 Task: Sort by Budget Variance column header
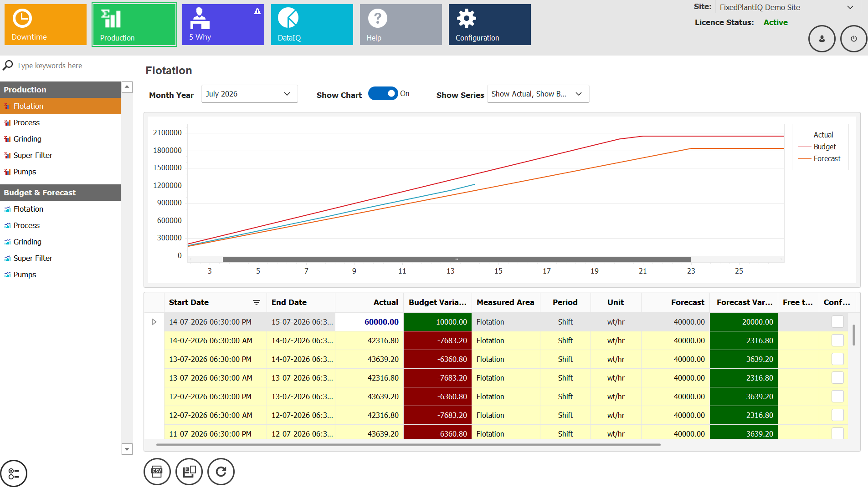click(x=437, y=302)
